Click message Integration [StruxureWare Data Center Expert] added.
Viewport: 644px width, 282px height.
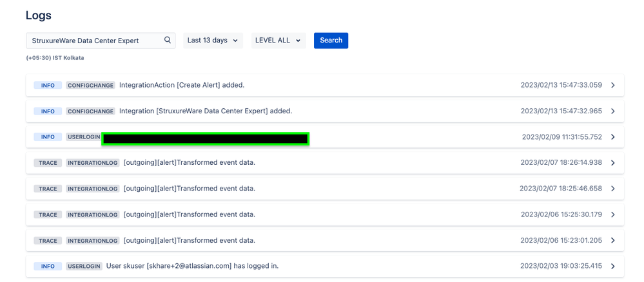click(x=206, y=111)
